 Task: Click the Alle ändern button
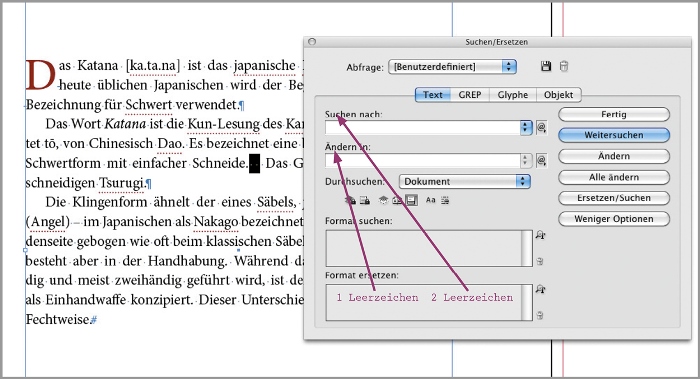pyautogui.click(x=614, y=177)
